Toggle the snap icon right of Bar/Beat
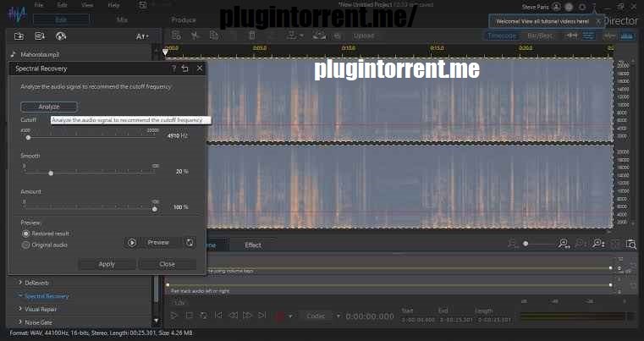Image resolution: width=644 pixels, height=341 pixels. click(x=572, y=36)
